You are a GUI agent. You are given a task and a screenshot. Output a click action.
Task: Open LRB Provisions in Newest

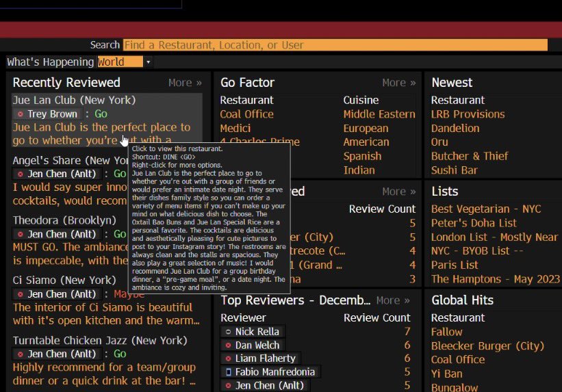click(x=468, y=114)
